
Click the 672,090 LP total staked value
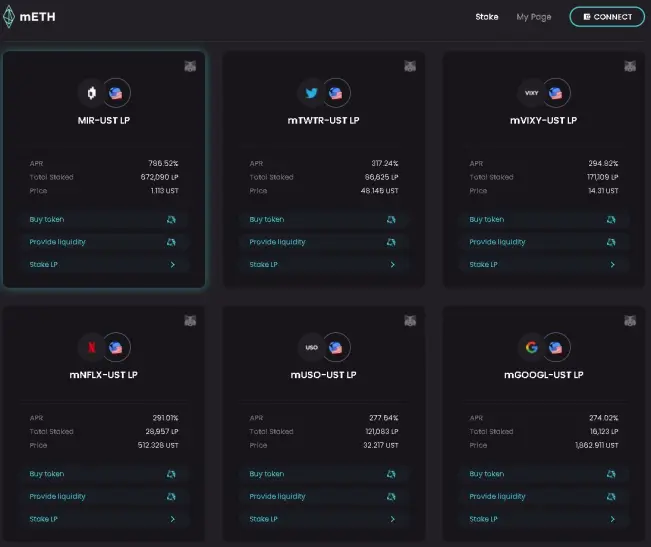[x=159, y=177]
